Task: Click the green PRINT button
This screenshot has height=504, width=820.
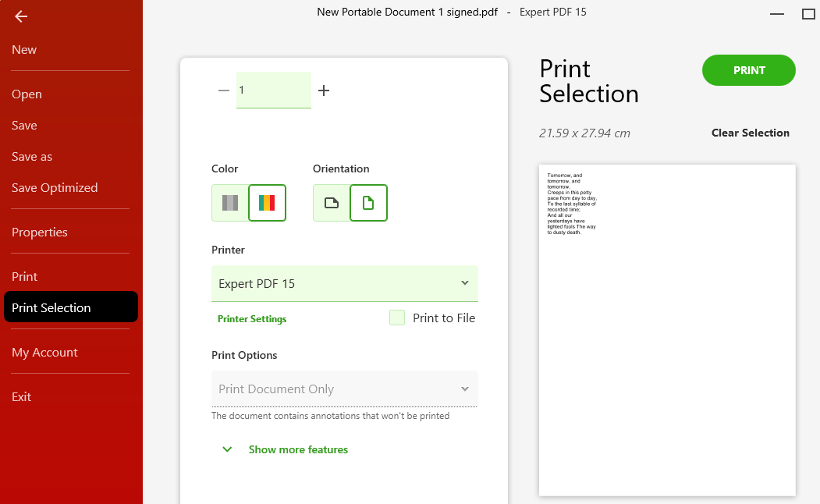Action: [x=749, y=70]
